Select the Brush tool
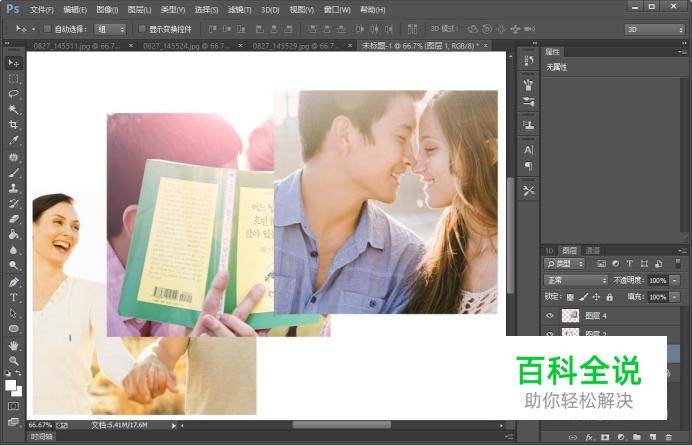The width and height of the screenshot is (692, 445). click(14, 173)
